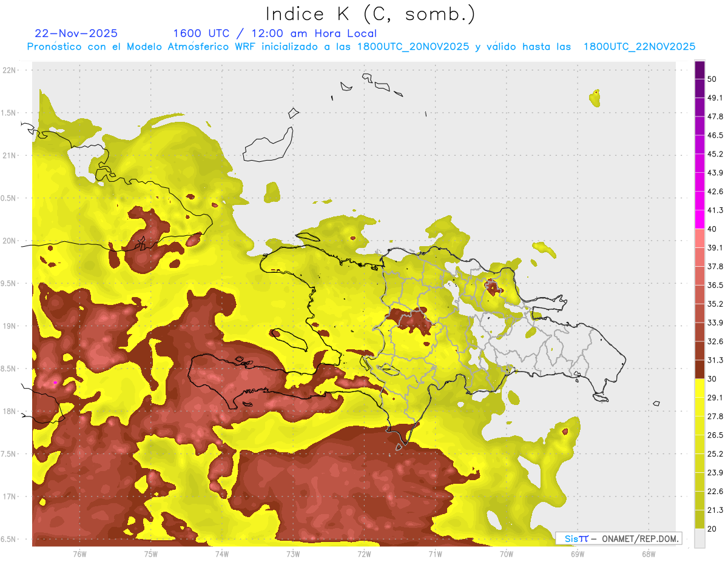Viewport: 728px width, 562px height.
Task: Click the colorbar value 50
Action: pyautogui.click(x=712, y=79)
